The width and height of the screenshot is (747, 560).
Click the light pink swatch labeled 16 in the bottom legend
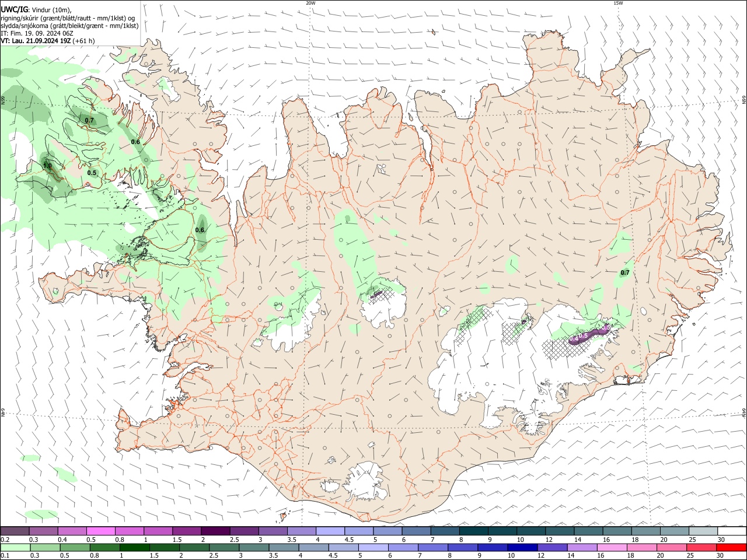tap(612, 547)
